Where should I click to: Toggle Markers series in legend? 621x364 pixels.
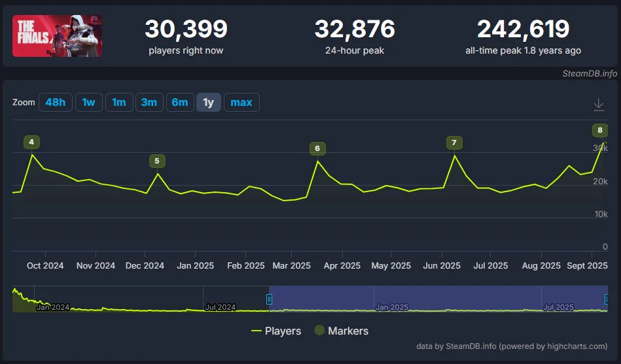(x=342, y=331)
